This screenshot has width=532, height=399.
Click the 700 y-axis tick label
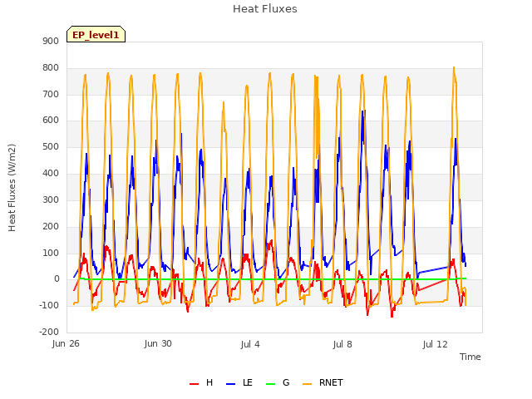tap(51, 94)
